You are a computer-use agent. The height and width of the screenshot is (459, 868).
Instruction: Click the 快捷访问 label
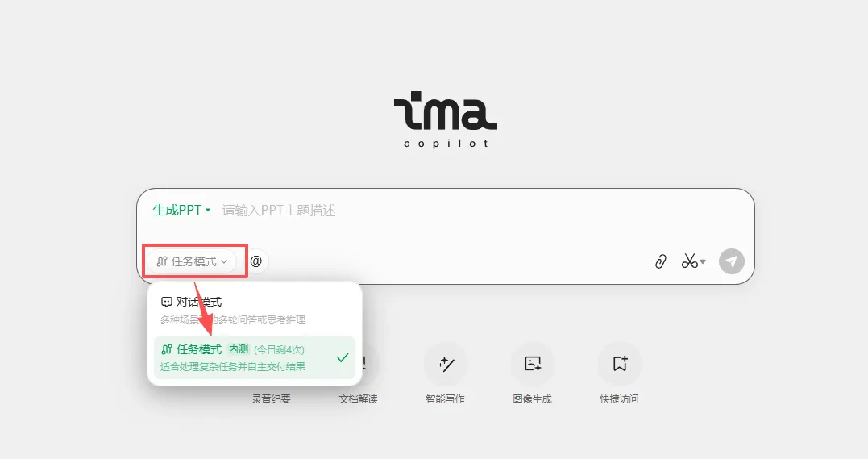(x=620, y=399)
